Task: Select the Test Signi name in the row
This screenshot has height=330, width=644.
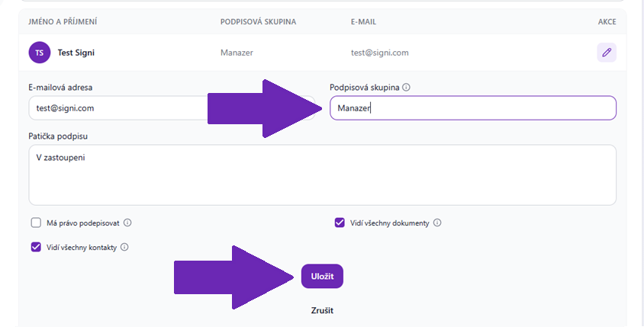Action: tap(76, 53)
